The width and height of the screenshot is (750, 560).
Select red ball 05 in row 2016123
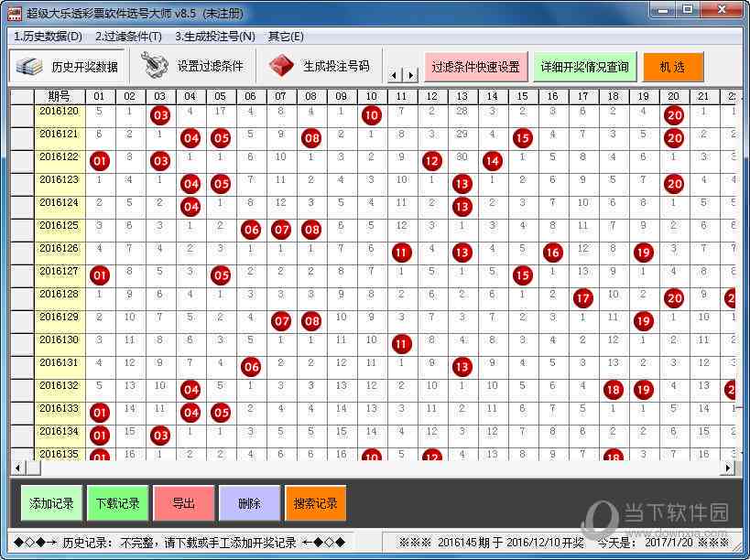[221, 185]
